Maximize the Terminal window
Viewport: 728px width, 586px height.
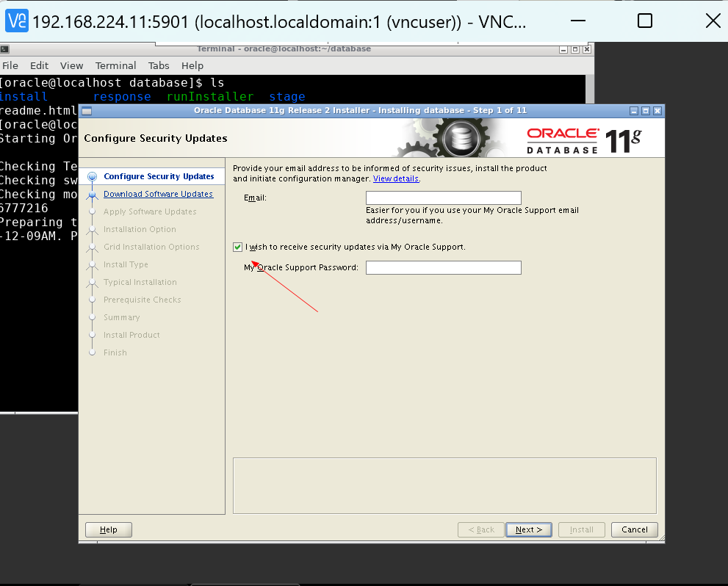[x=574, y=49]
